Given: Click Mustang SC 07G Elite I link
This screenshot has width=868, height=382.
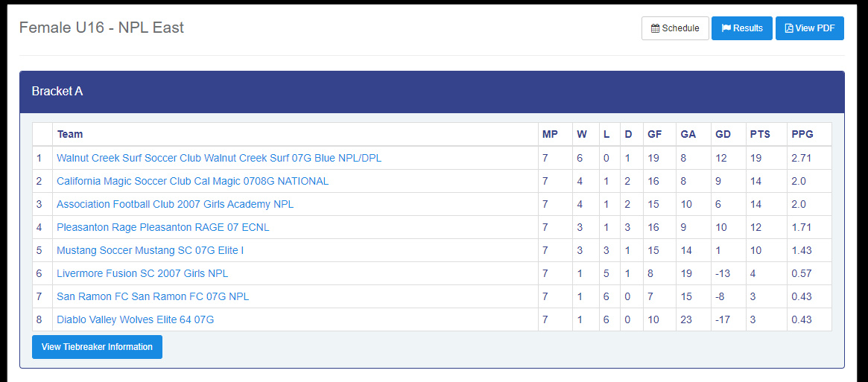Looking at the screenshot, I should coord(150,250).
